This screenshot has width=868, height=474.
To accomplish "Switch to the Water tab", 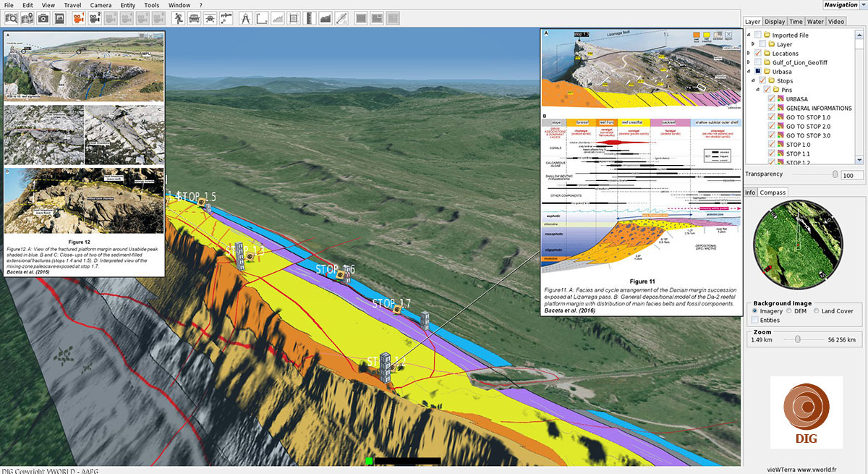I will click(x=815, y=22).
